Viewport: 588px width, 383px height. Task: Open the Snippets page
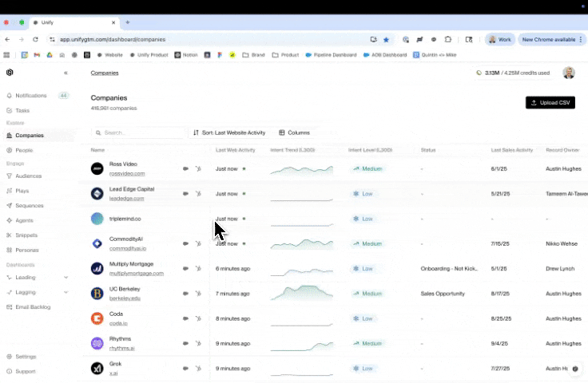[26, 235]
